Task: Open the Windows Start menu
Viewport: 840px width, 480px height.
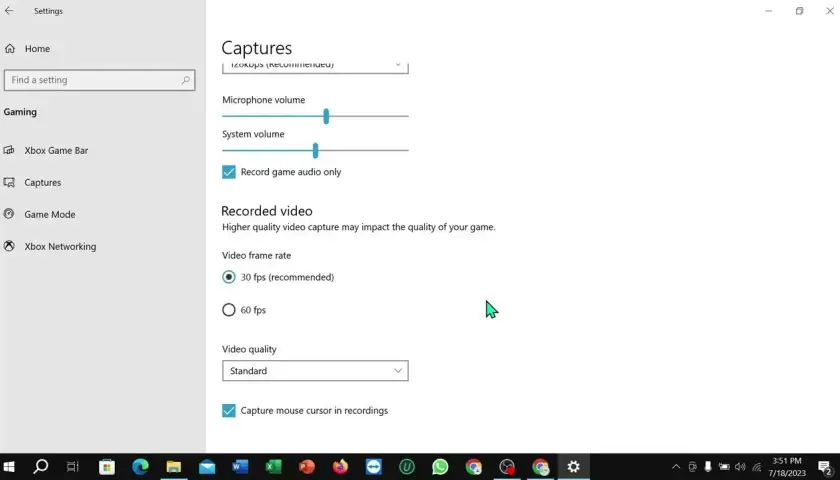Action: (x=9, y=467)
